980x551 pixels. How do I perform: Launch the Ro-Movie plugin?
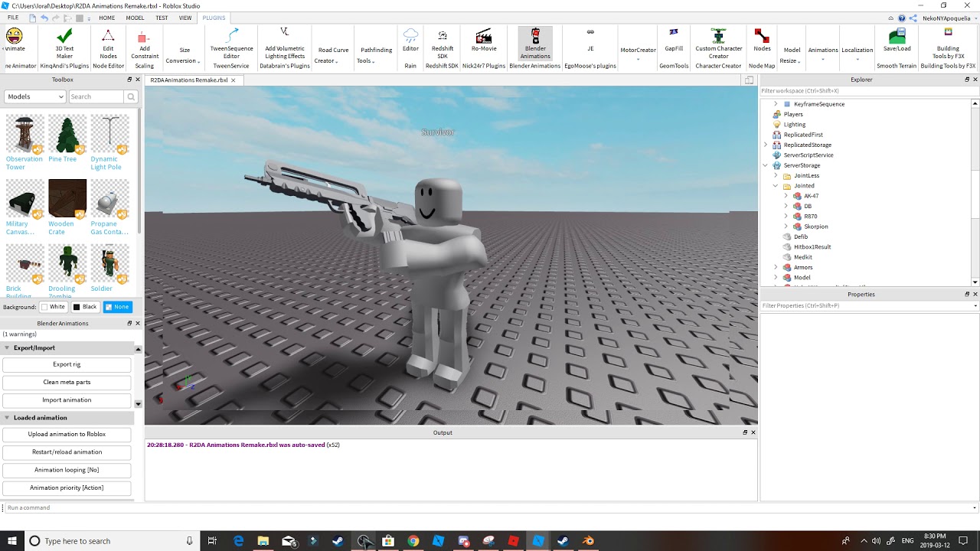click(x=484, y=40)
